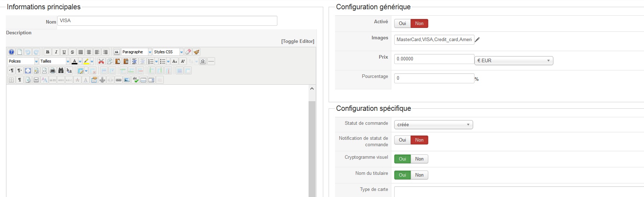
Task: Expand the Statut de commande dropdown
Action: pyautogui.click(x=433, y=125)
